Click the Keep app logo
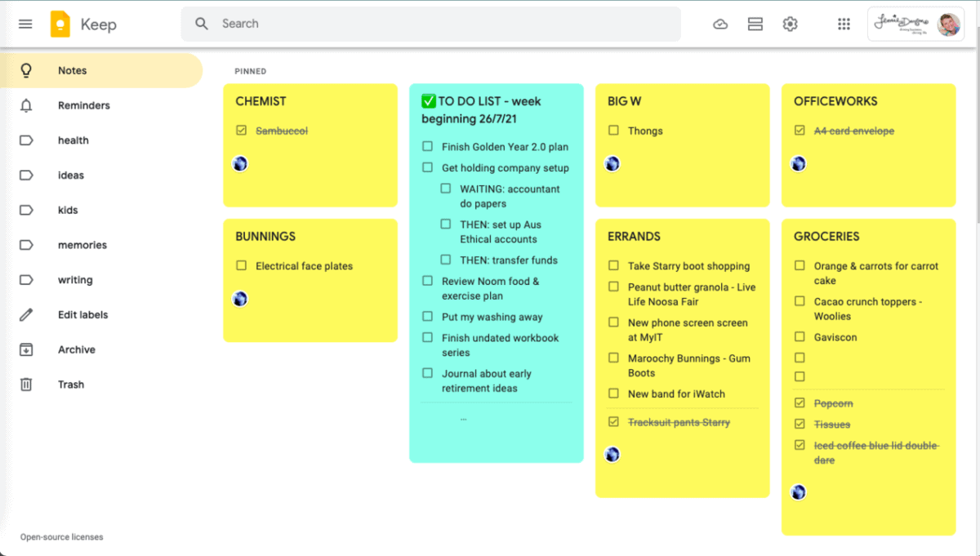This screenshot has height=556, width=980. coord(59,24)
